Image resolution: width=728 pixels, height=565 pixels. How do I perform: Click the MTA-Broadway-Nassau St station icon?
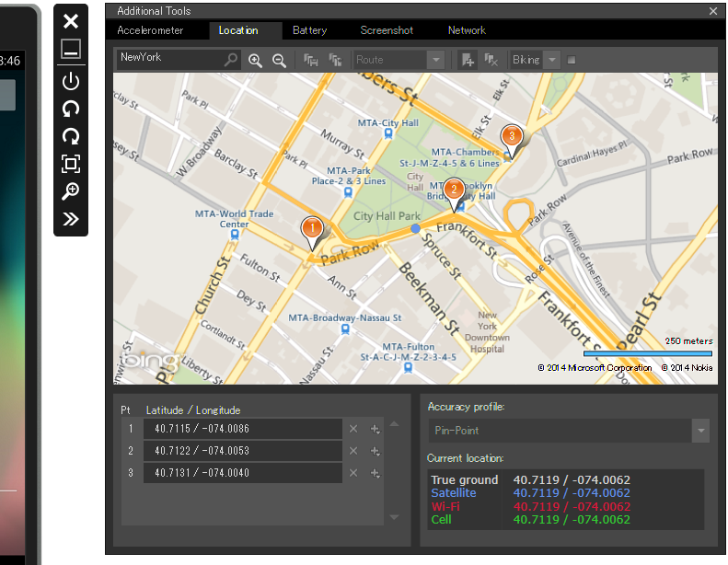coord(345,329)
